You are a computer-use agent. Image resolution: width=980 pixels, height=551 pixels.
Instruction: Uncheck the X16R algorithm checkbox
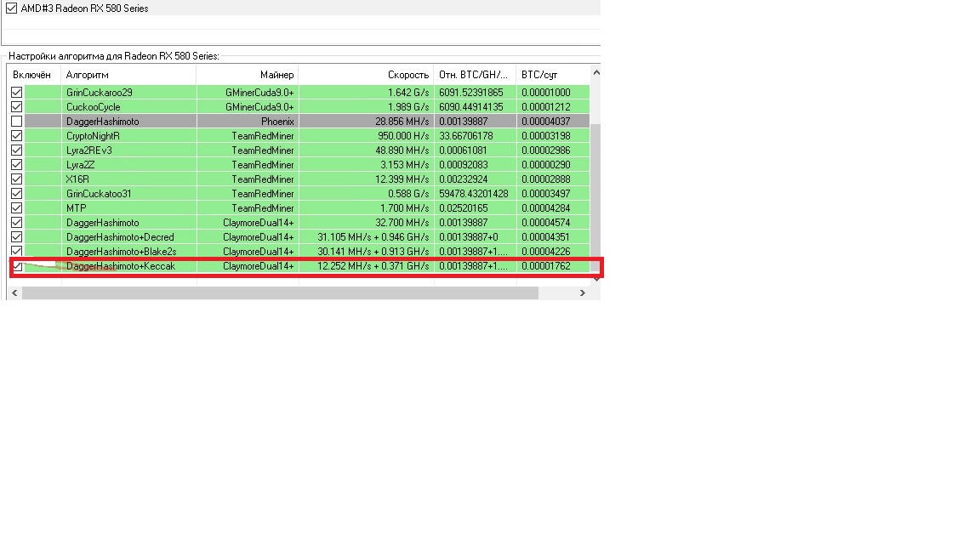coord(15,179)
